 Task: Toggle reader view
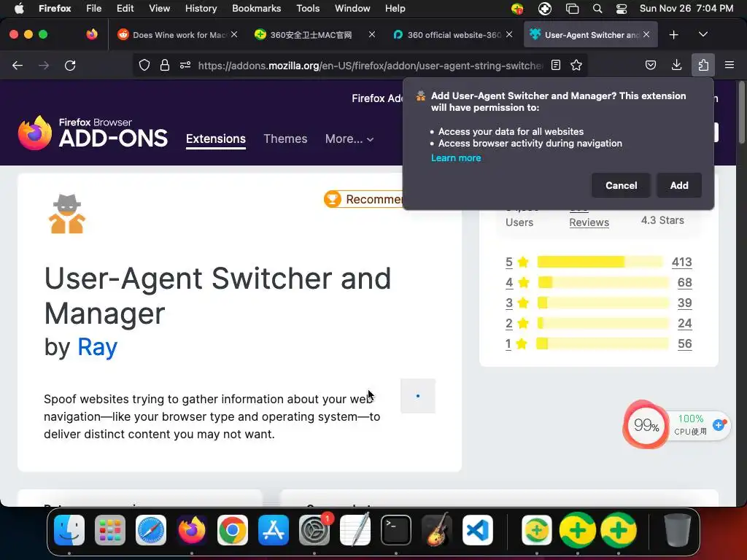pos(555,65)
